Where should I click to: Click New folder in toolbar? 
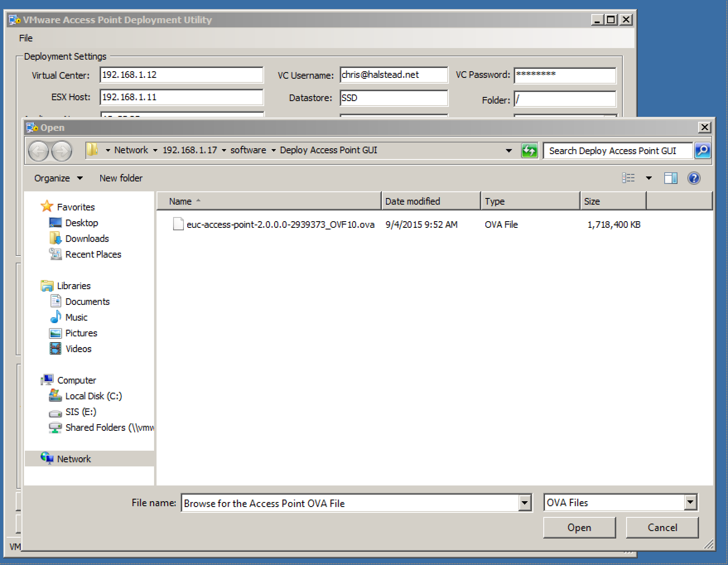121,178
